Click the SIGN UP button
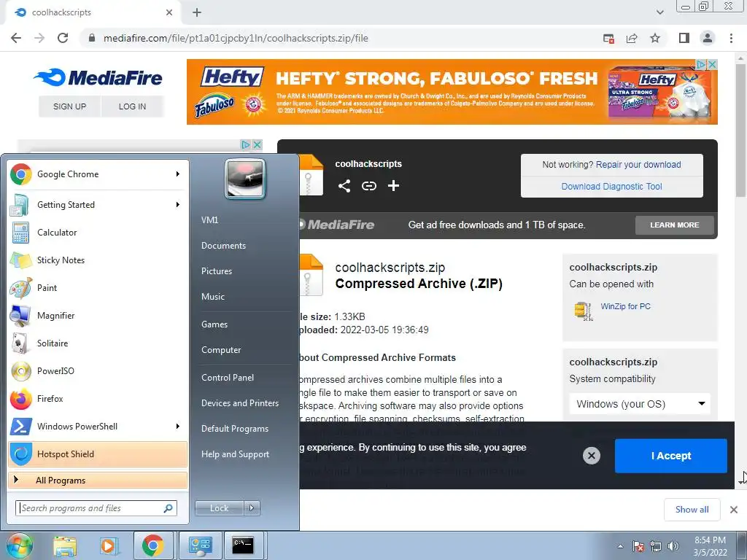The height and width of the screenshot is (560, 747). pyautogui.click(x=69, y=106)
